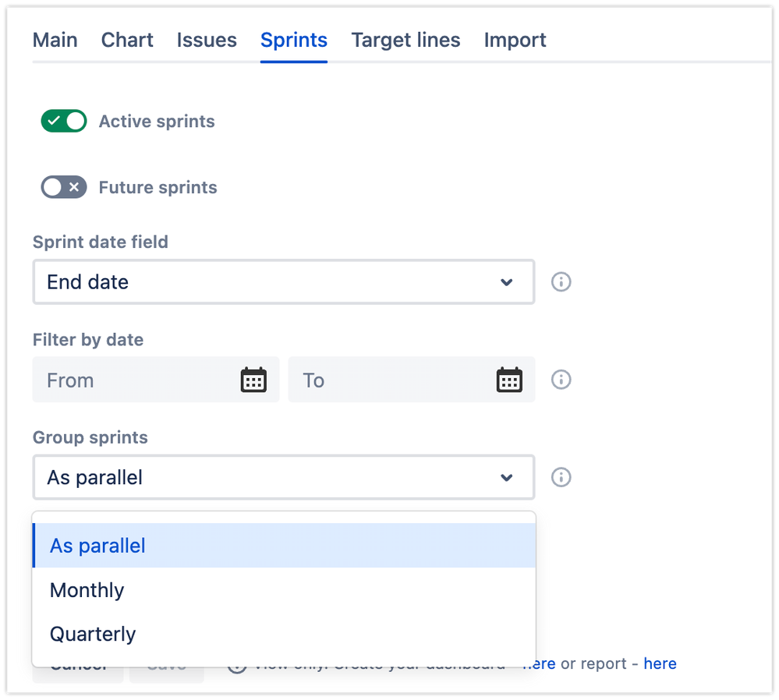Viewport: 779px width, 700px height.
Task: Go to the Issues tab
Action: (x=207, y=40)
